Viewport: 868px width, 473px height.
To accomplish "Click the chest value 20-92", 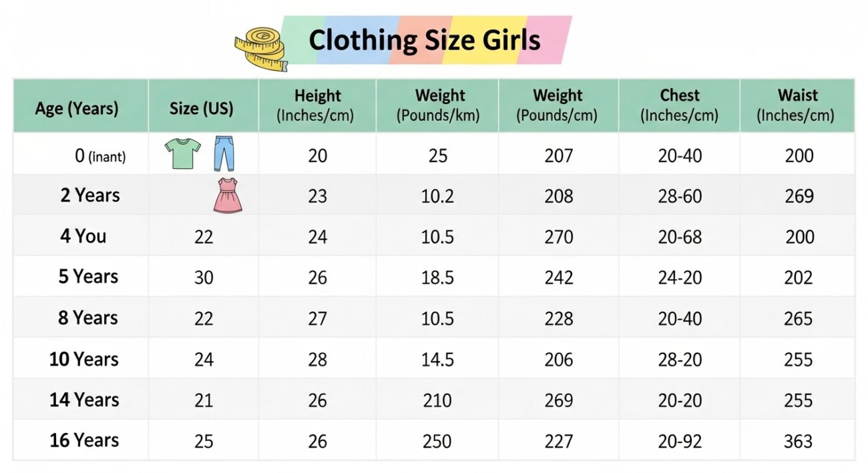I will [x=680, y=441].
